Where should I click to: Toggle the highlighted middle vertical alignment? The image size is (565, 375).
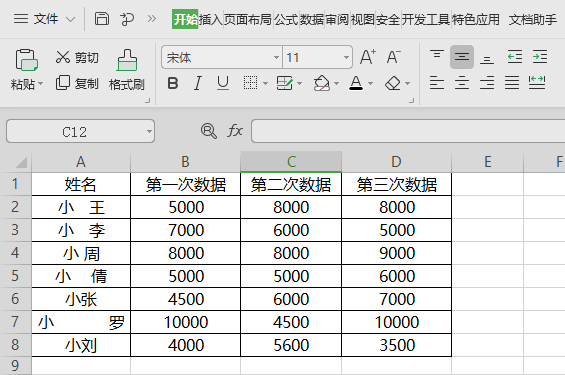point(462,57)
